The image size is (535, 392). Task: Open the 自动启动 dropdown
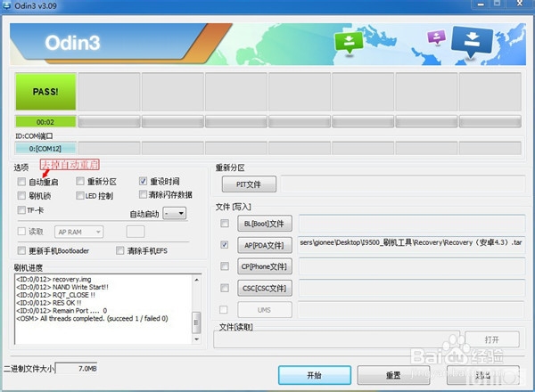click(175, 214)
